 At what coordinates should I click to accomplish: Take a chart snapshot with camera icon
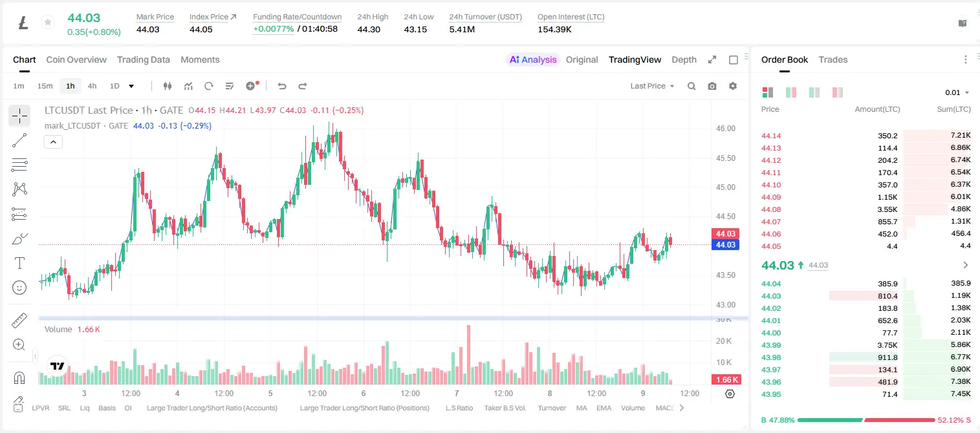[x=712, y=86]
